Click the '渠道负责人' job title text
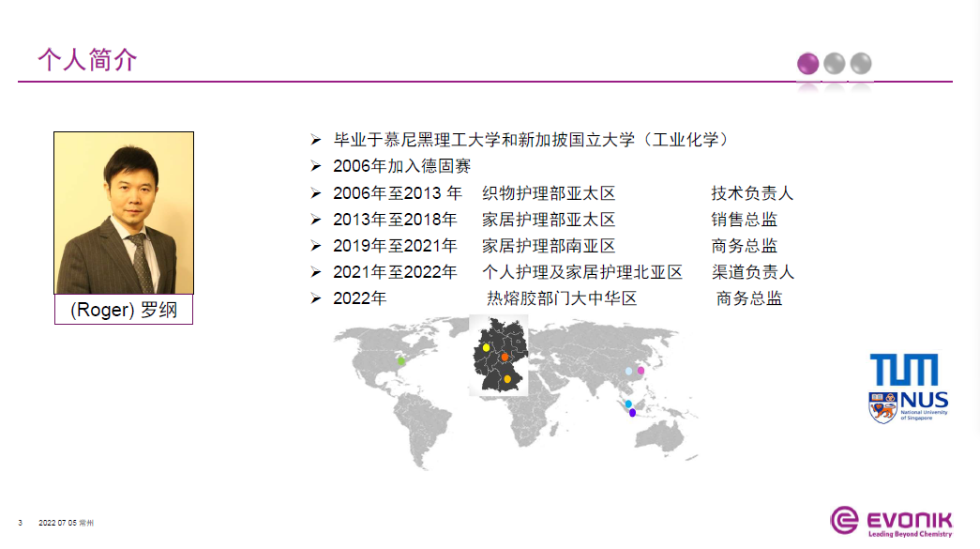 (752, 272)
